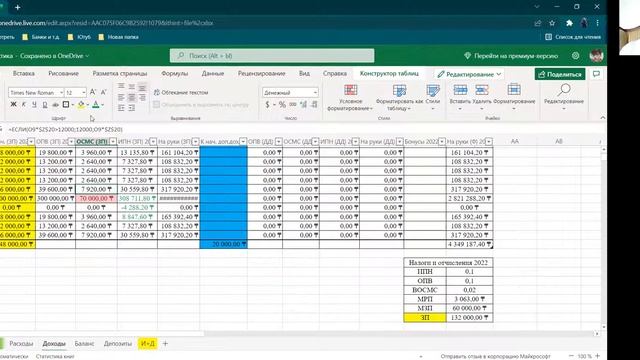Open filter dropdown for ОСМС (ЗП) column

[113, 141]
